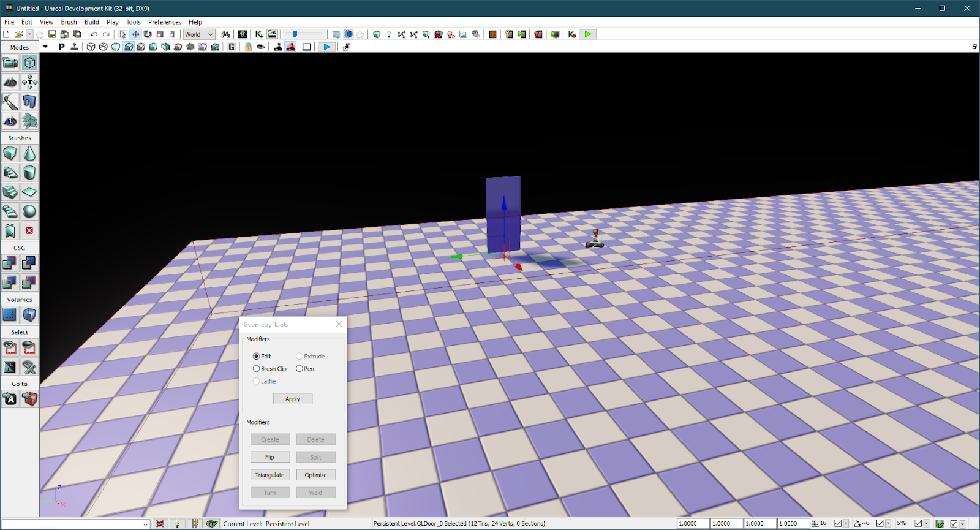Expand the bottom-left command dropdown
Screen dimensions: 980x530
[145, 524]
